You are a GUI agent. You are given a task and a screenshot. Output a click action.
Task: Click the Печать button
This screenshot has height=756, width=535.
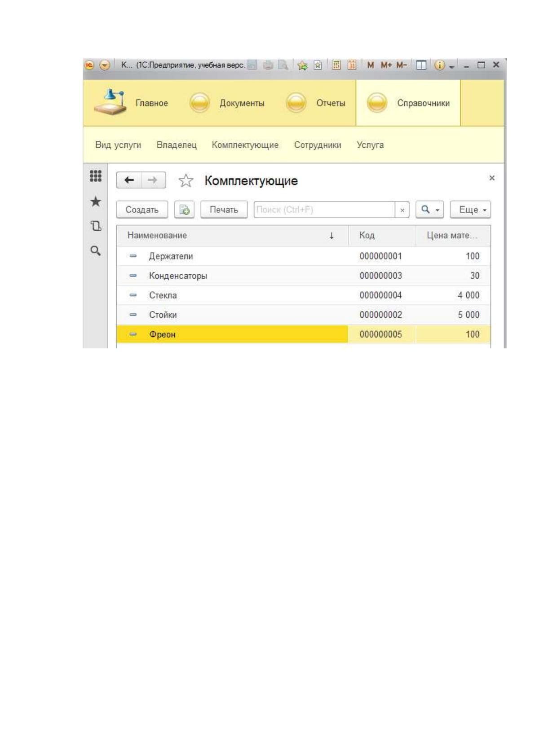tap(224, 210)
